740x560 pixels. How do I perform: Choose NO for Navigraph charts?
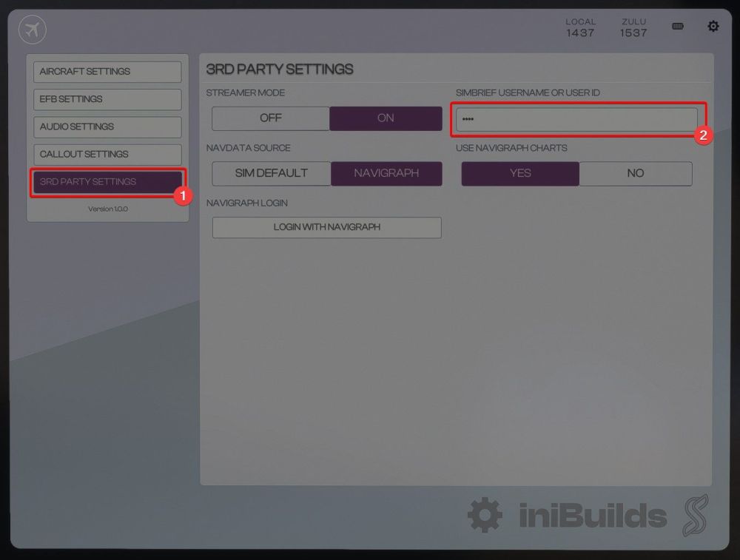tap(635, 173)
